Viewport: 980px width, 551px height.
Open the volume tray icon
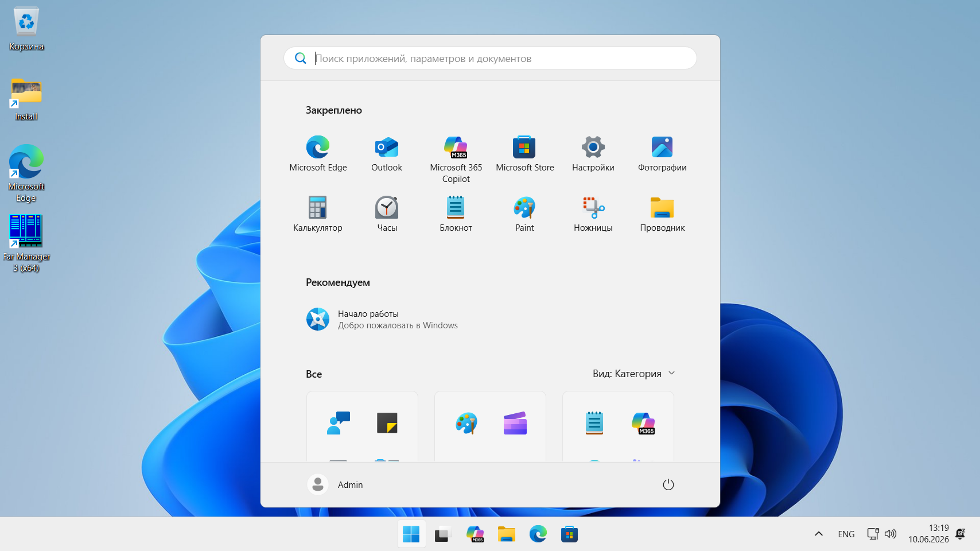(x=890, y=534)
